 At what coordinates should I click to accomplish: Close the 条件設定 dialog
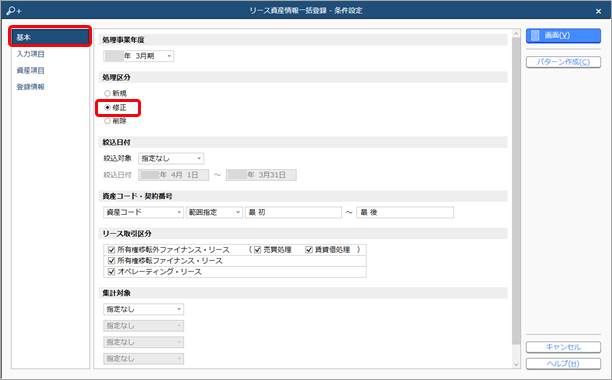click(x=598, y=11)
